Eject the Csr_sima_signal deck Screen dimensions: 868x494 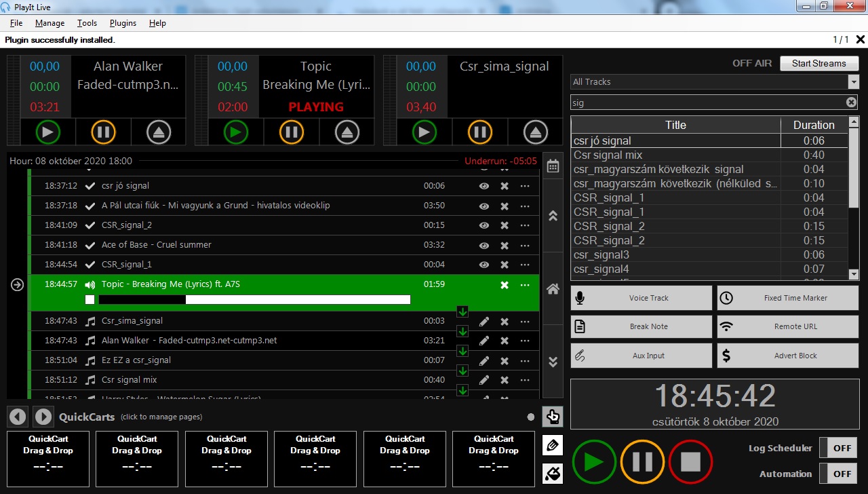coord(535,132)
